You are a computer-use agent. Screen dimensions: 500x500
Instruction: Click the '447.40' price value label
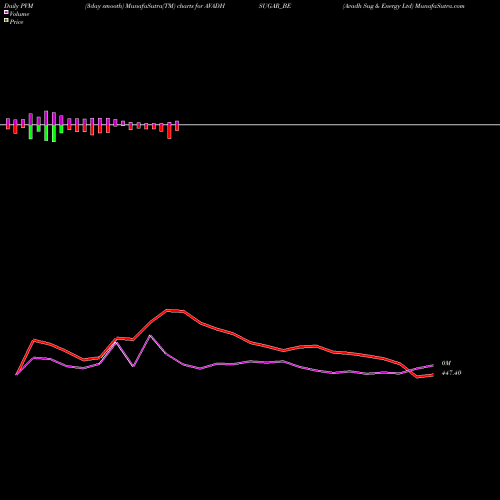pos(451,373)
